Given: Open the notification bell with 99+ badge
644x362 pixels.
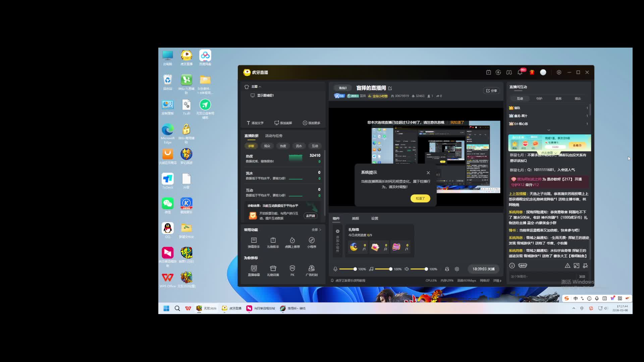Looking at the screenshot, I should (520, 72).
